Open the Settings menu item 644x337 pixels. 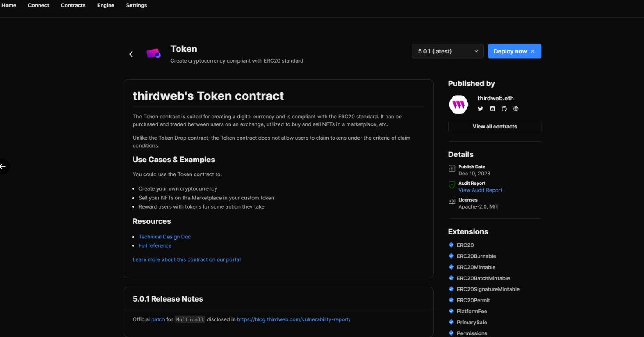coord(136,5)
